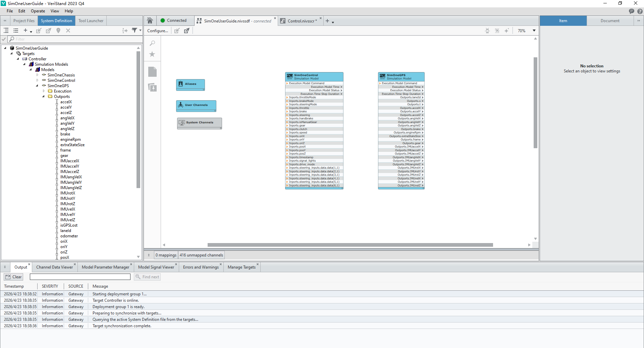Go to the Home screen icon
Viewport: 644px width, 348px height.
[x=150, y=20]
